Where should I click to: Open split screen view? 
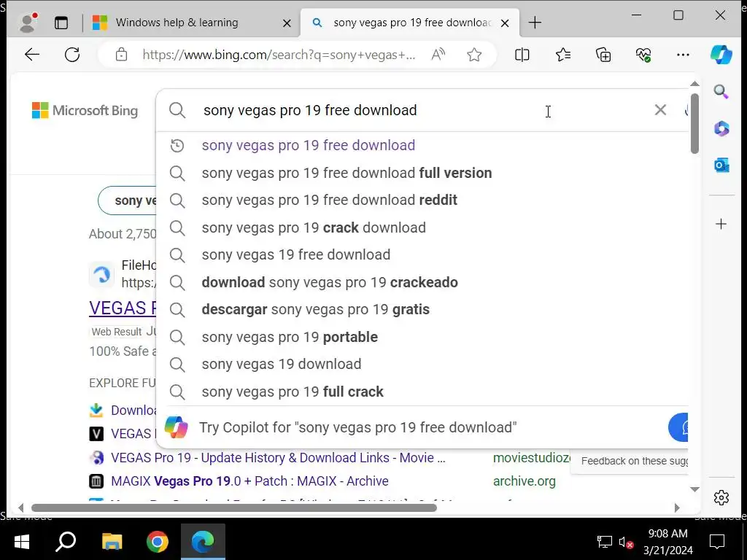pyautogui.click(x=522, y=54)
